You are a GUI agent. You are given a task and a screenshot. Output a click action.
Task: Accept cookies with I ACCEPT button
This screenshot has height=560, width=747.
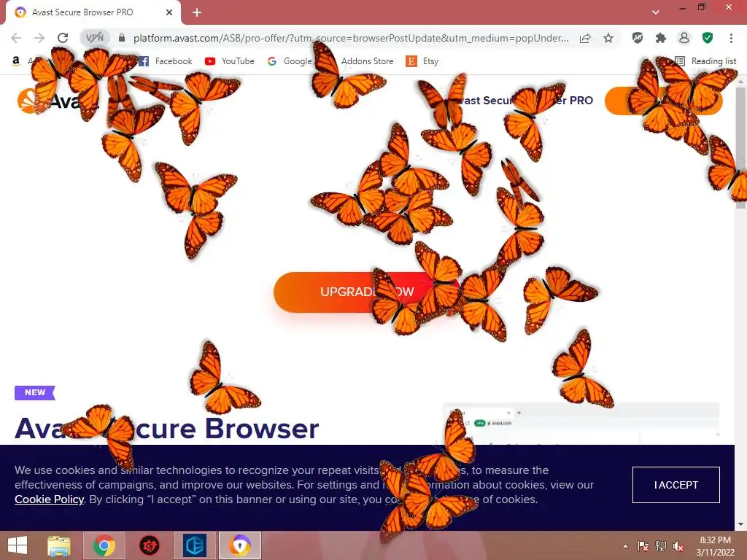pos(676,485)
